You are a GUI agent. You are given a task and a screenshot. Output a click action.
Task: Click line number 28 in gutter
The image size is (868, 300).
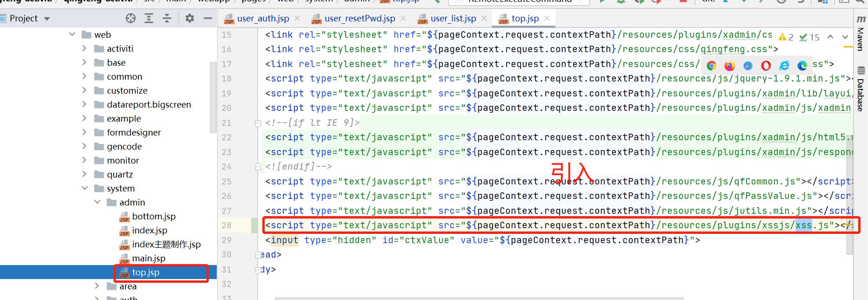click(227, 225)
